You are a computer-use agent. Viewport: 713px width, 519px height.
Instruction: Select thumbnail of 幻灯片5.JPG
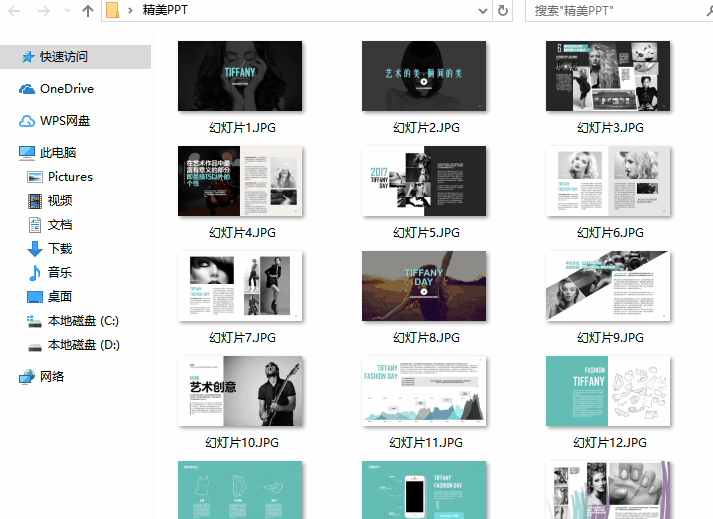(x=424, y=181)
